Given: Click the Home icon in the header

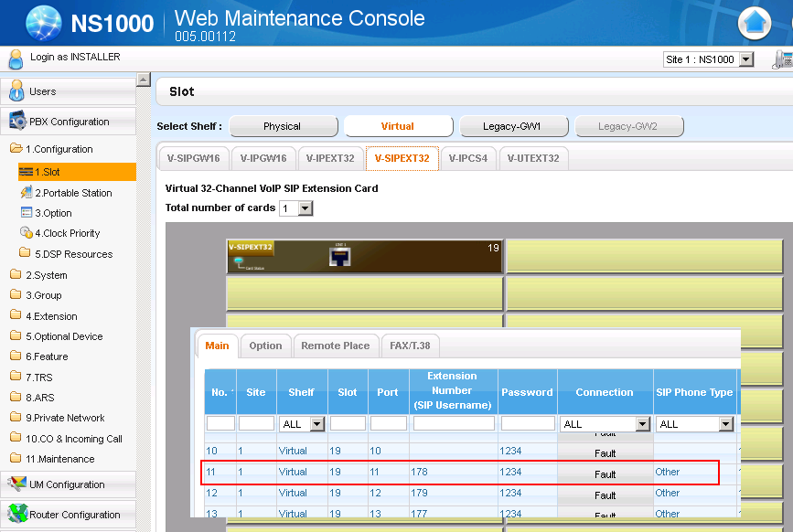Looking at the screenshot, I should coord(755,23).
